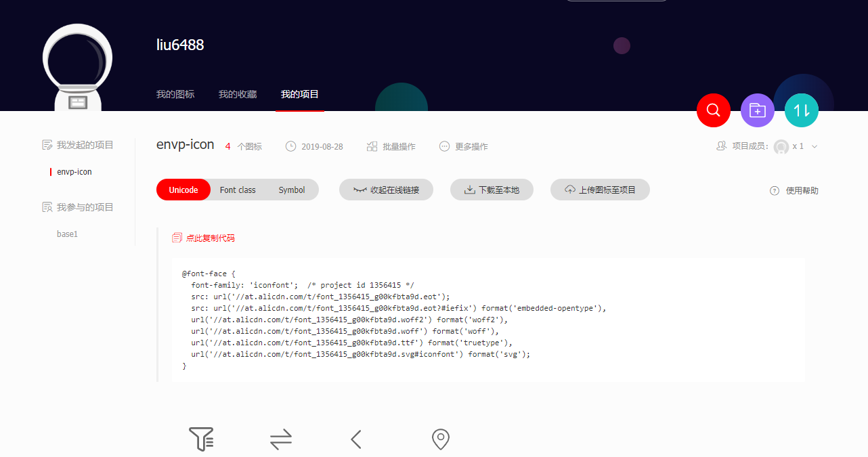The width and height of the screenshot is (868, 457).
Task: Select the envp-icon project in sidebar
Action: (x=74, y=172)
